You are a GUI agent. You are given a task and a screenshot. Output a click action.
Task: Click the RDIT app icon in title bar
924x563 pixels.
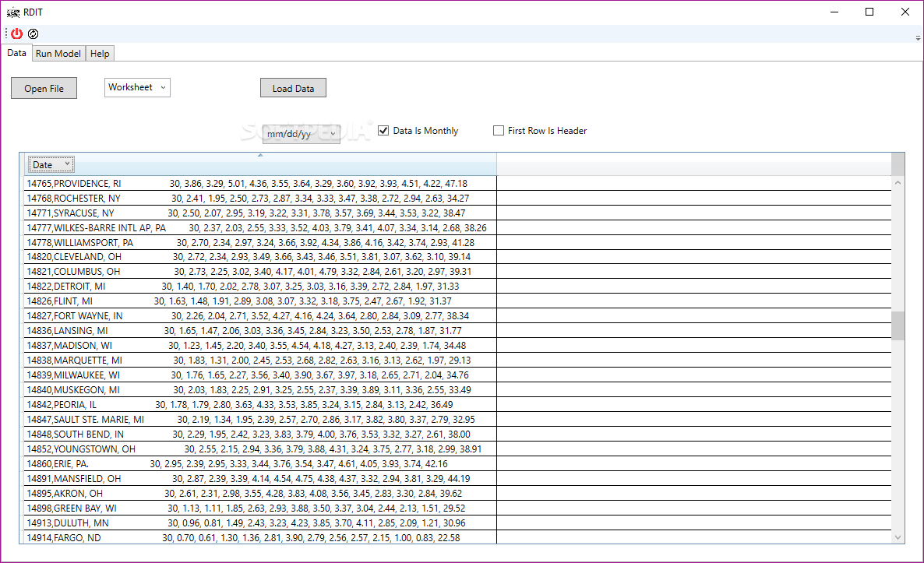point(12,12)
